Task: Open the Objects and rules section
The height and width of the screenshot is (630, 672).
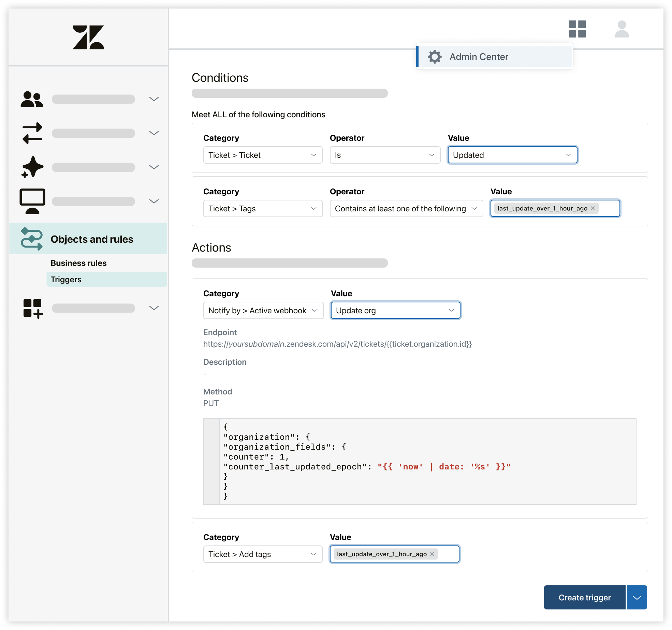Action: click(92, 239)
